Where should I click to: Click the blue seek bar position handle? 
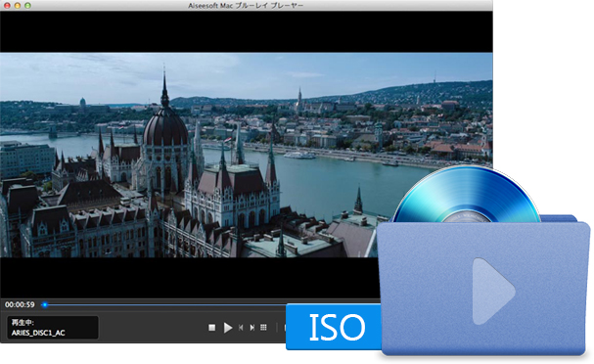coord(45,304)
